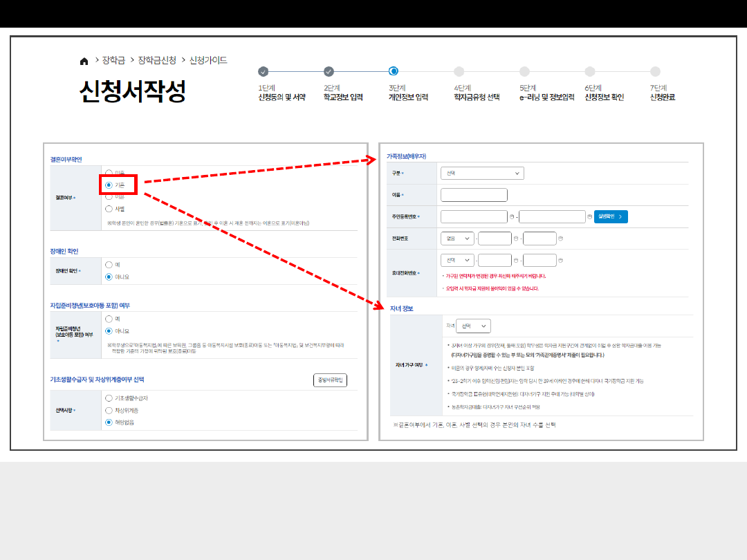Choose 기초생활수급자 radio option

click(x=109, y=398)
